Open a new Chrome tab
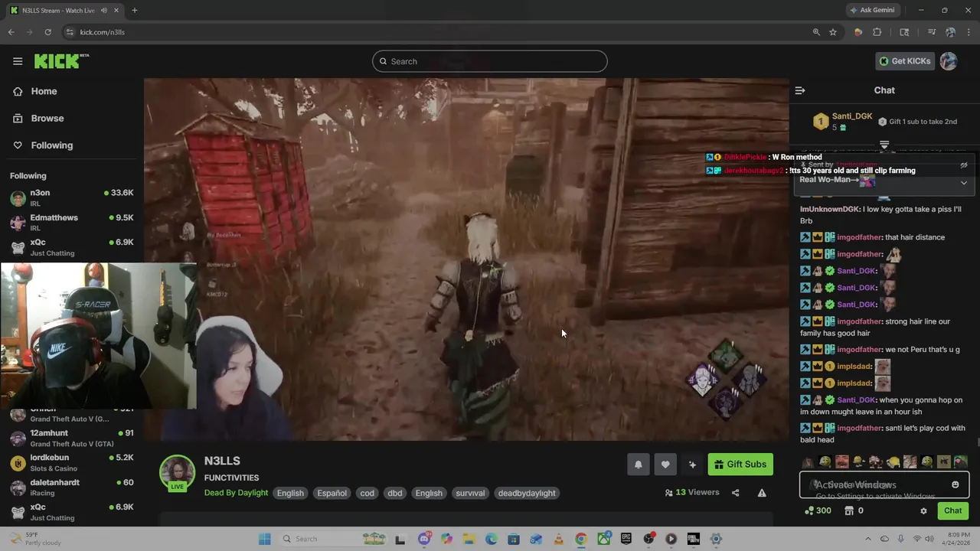Image resolution: width=980 pixels, height=551 pixels. 135,10
